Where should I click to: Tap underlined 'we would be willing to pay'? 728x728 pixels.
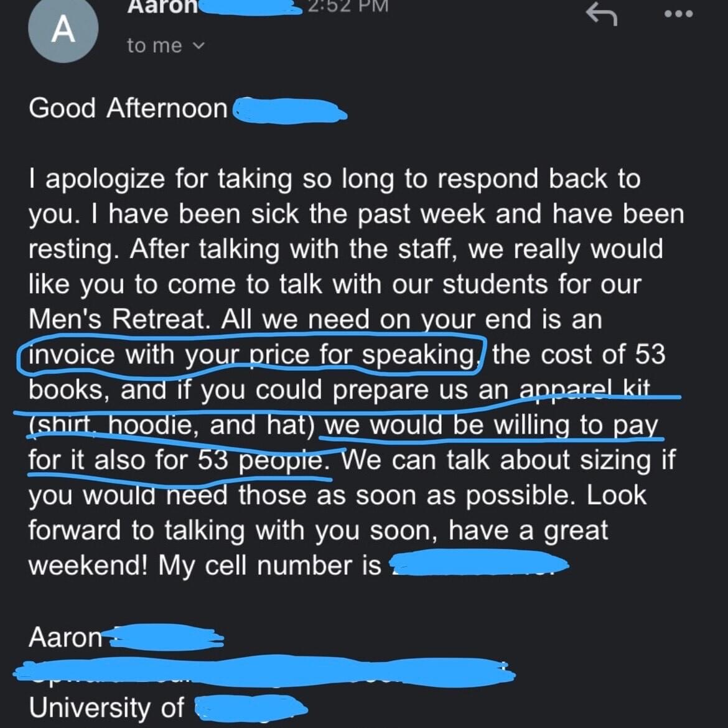pos(491,425)
